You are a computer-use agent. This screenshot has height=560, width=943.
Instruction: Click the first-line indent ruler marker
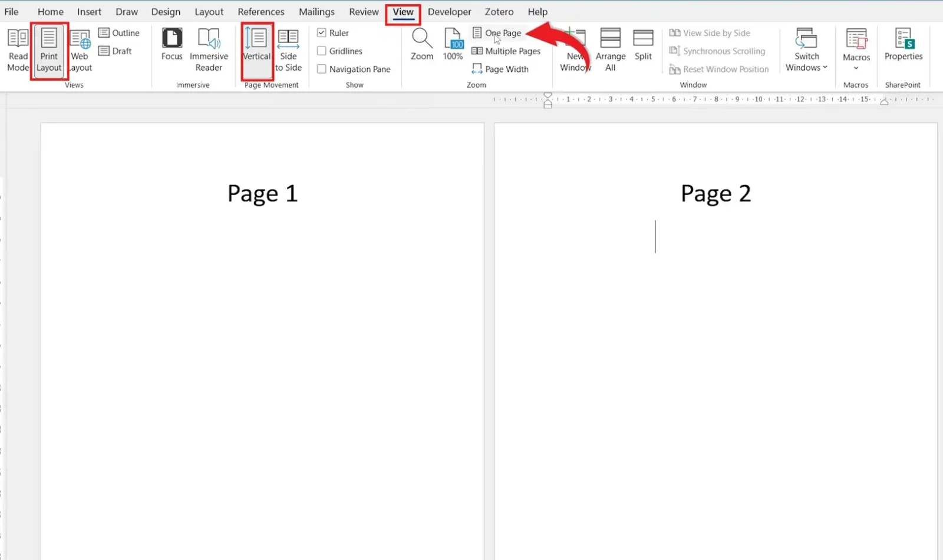point(548,96)
